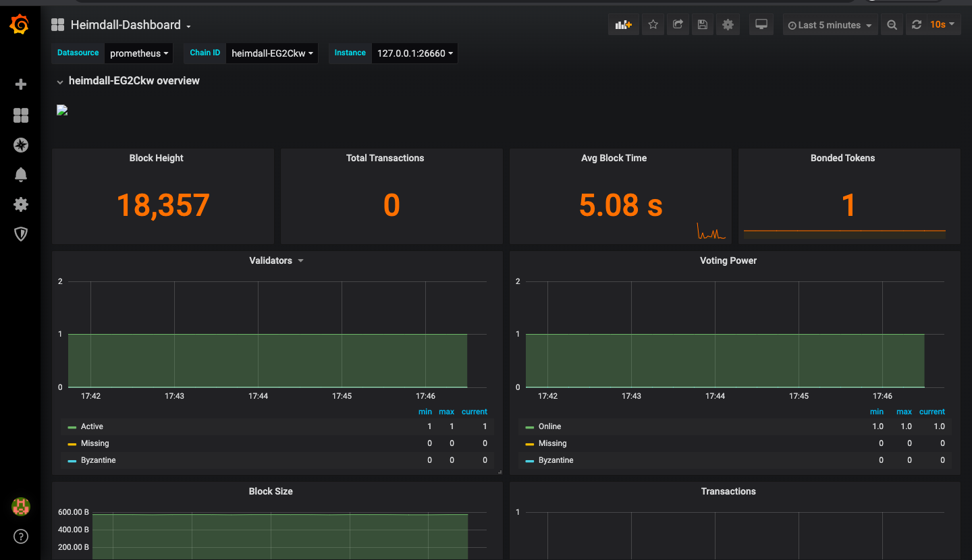Toggle the Byzantine series in Voting Power legend
Image resolution: width=972 pixels, height=560 pixels.
(x=556, y=460)
